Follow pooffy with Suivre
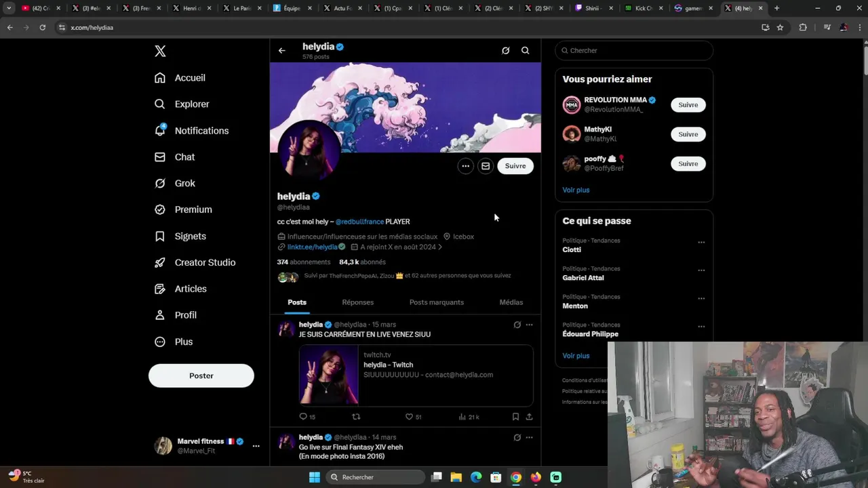868x488 pixels. pos(688,164)
